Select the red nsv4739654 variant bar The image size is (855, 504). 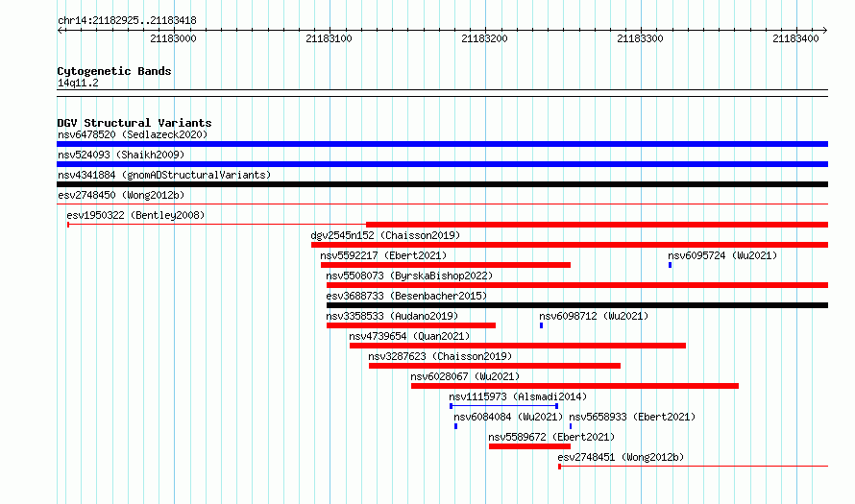[518, 346]
